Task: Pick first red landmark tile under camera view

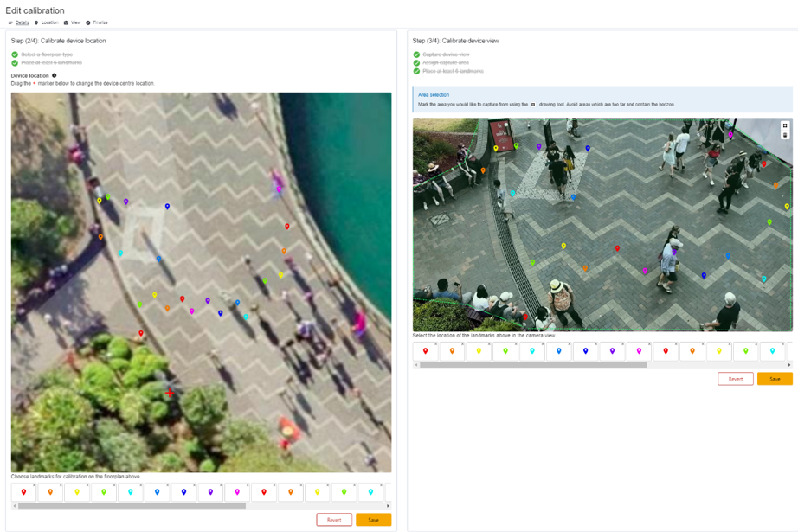Action: (x=426, y=351)
